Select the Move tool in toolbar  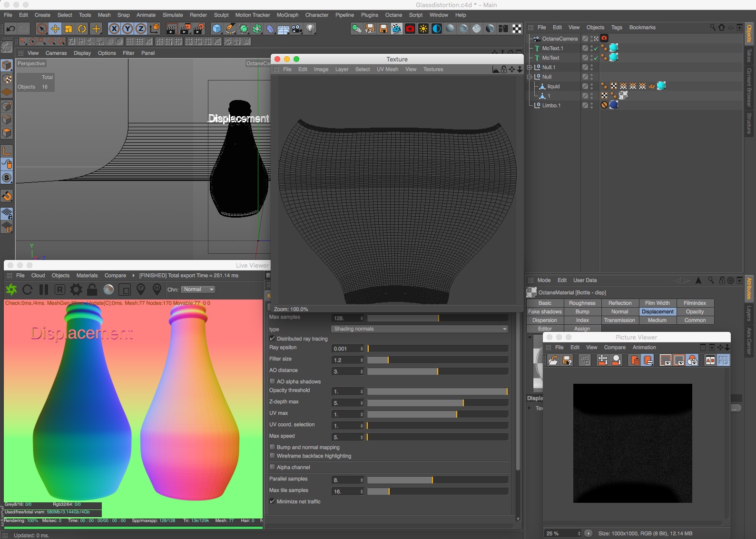pos(55,29)
